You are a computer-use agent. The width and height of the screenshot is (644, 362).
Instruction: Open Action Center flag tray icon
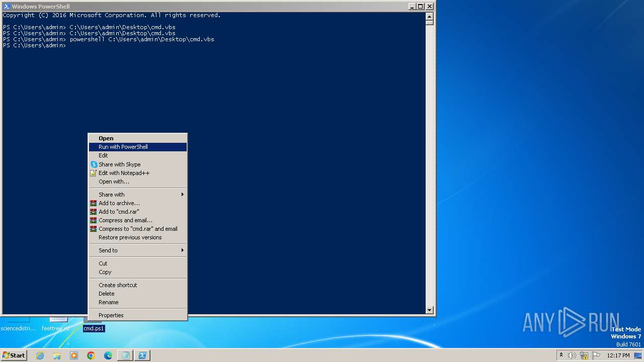(596, 355)
